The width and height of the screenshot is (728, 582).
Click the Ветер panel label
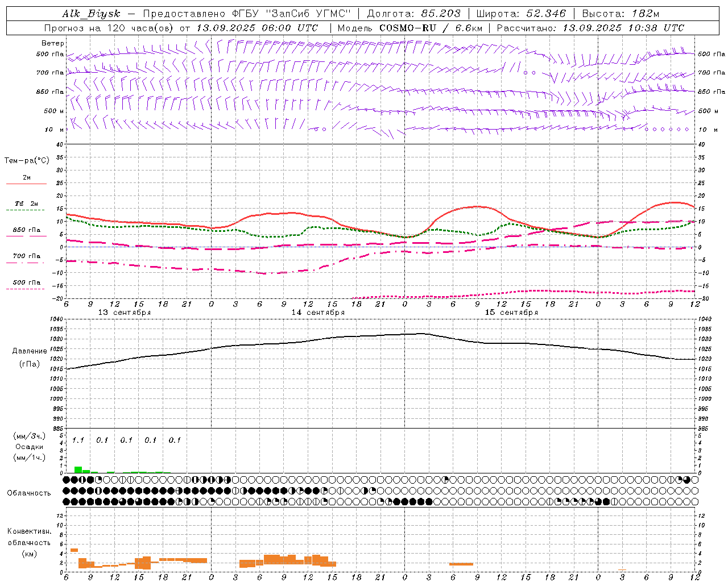tap(53, 43)
